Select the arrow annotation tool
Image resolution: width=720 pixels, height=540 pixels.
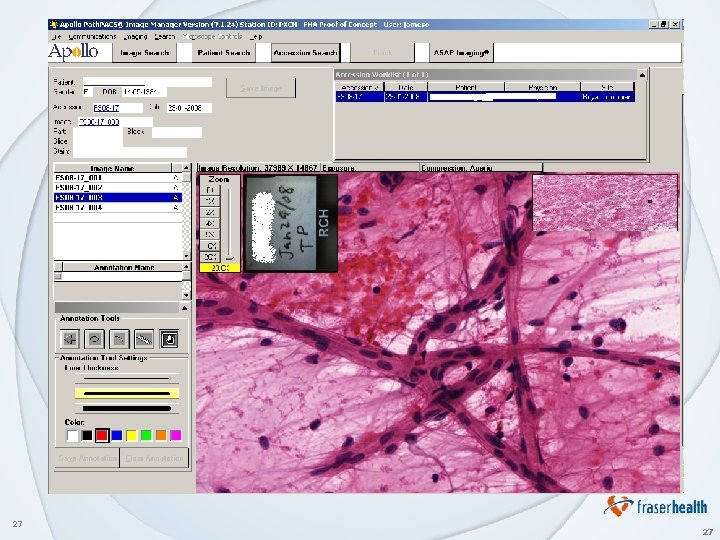point(70,339)
